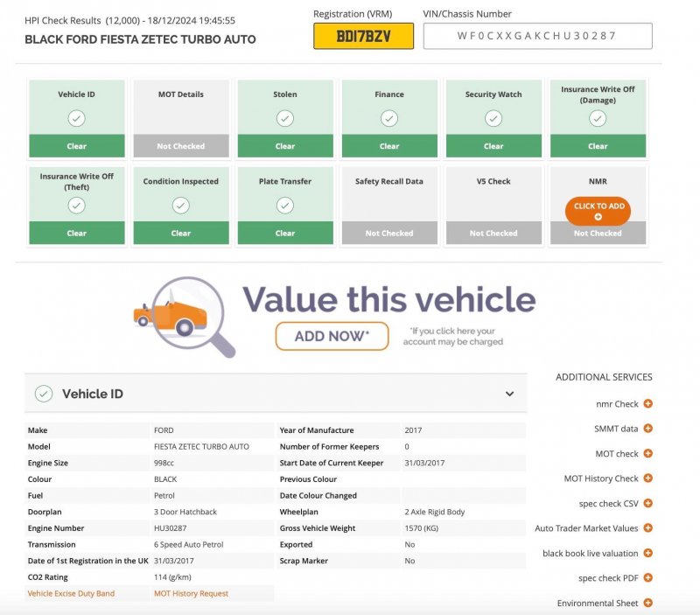Open the MOT History Request link

pyautogui.click(x=191, y=593)
